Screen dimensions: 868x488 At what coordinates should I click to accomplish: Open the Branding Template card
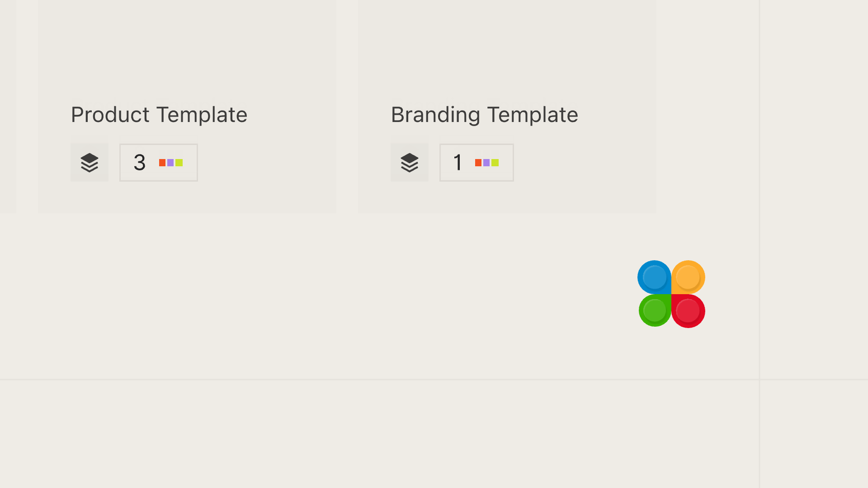[x=506, y=106]
